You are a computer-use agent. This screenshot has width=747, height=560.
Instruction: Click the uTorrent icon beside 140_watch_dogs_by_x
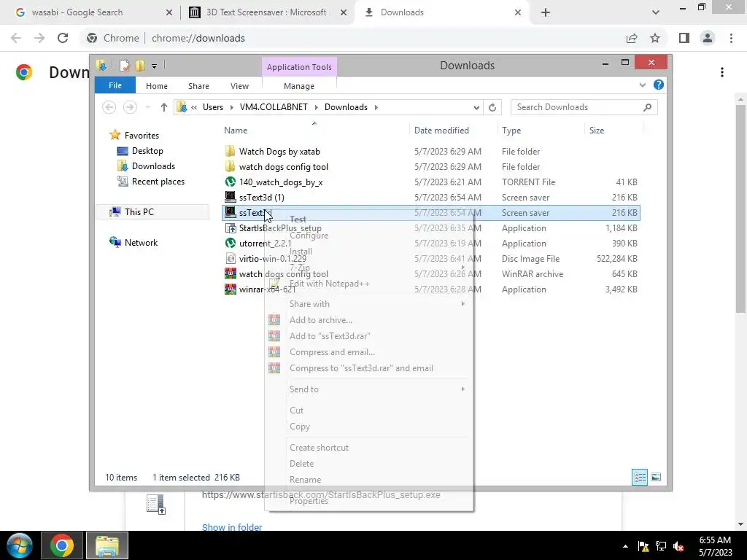click(230, 182)
